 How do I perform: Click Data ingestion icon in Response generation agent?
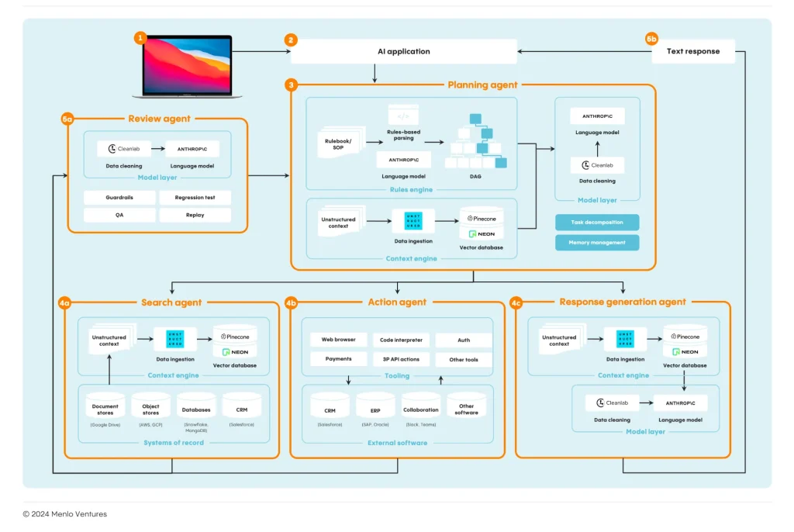click(x=625, y=339)
